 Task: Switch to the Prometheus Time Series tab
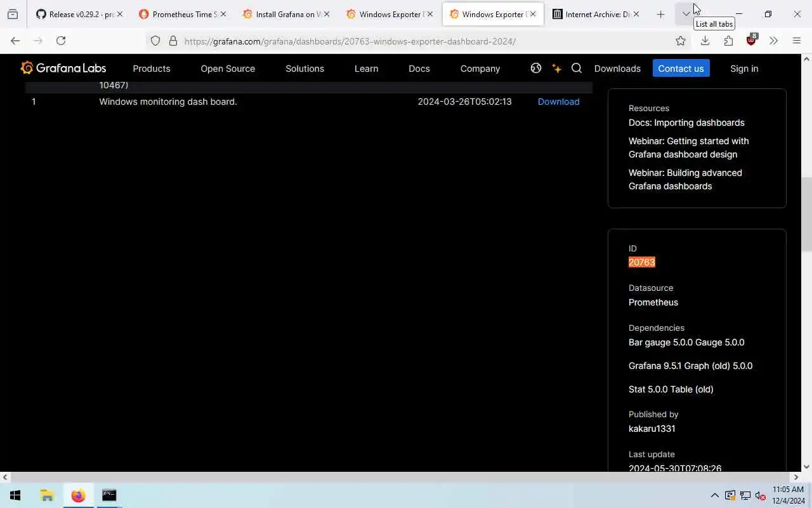click(x=181, y=14)
